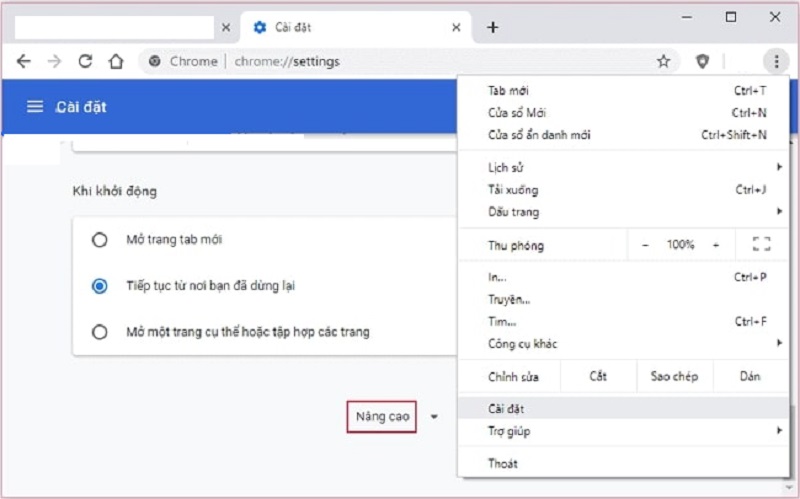Select 'Tiếp tục từ nơi bạn đã dừng lại'
This screenshot has height=499, width=800.
tap(99, 286)
